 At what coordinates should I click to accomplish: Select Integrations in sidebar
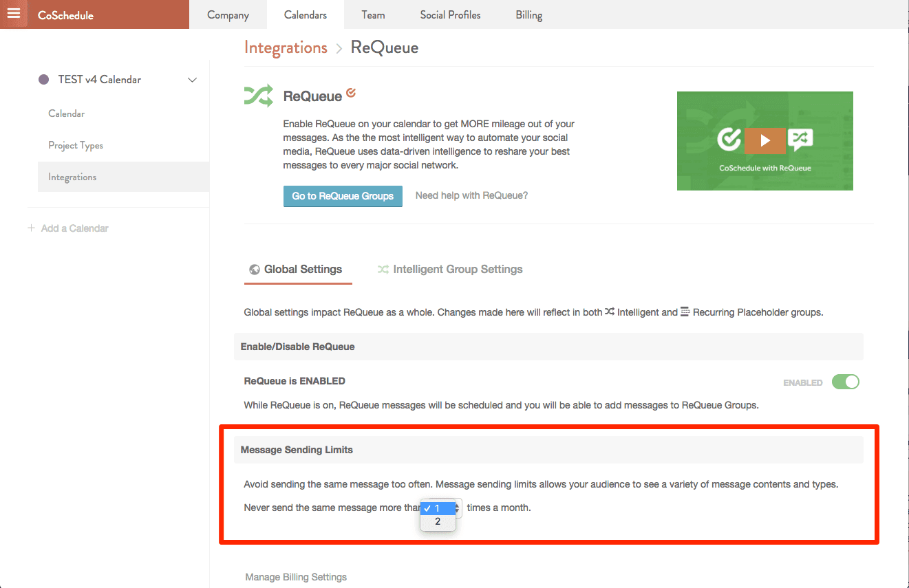click(x=124, y=177)
